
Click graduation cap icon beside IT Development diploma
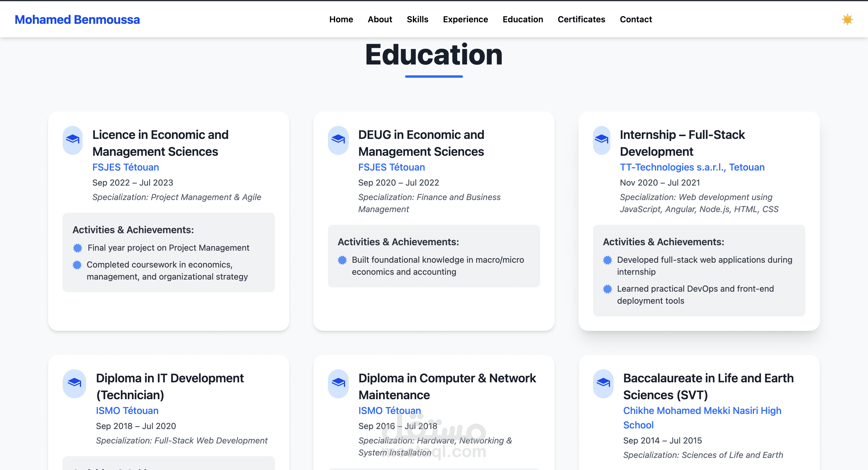(x=74, y=383)
